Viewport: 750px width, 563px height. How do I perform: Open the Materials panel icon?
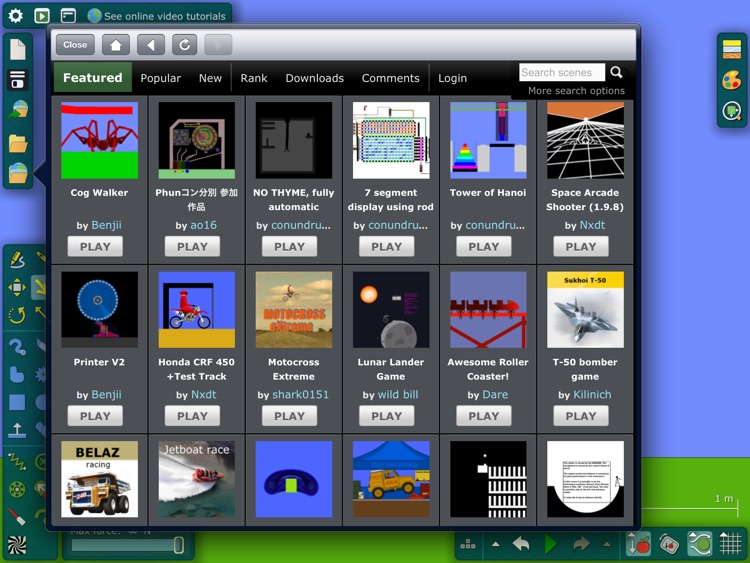732,50
